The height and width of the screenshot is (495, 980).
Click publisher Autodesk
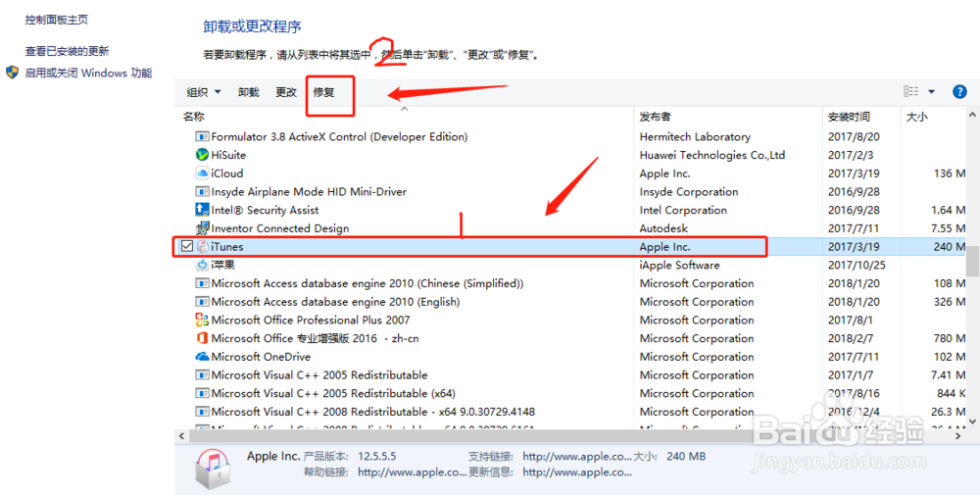pos(663,228)
